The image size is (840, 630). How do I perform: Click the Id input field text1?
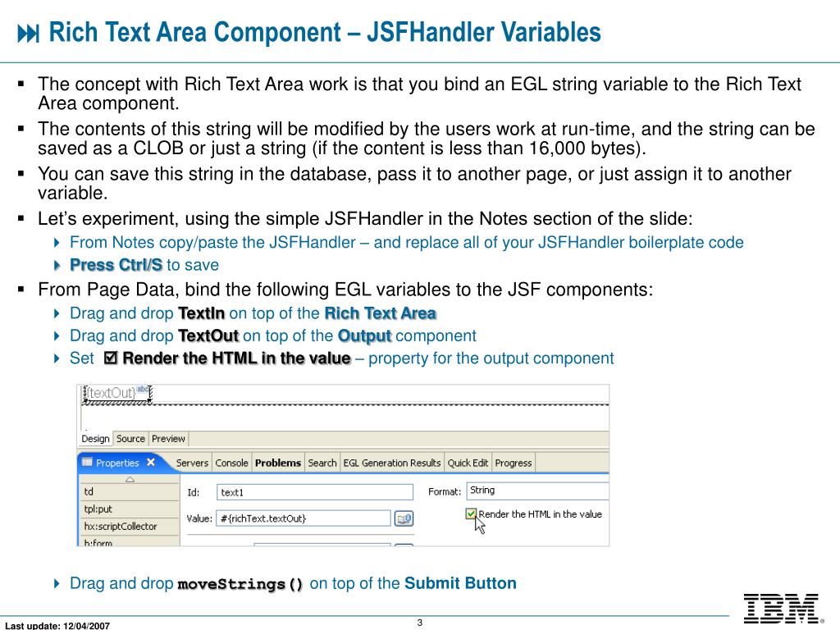(315, 492)
